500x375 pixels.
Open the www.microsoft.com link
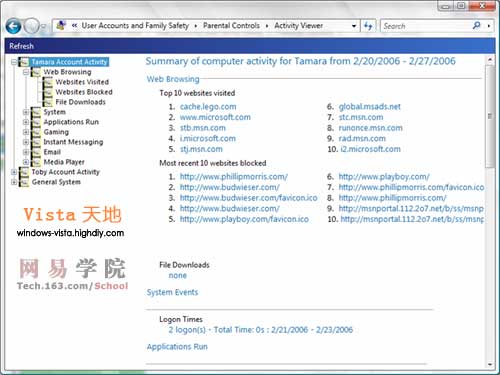pyautogui.click(x=215, y=117)
